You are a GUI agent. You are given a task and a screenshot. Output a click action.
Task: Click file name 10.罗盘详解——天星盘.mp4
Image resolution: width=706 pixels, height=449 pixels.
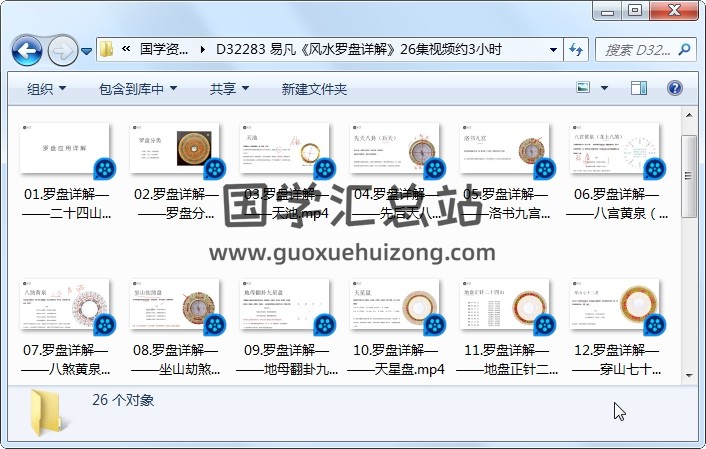point(395,359)
